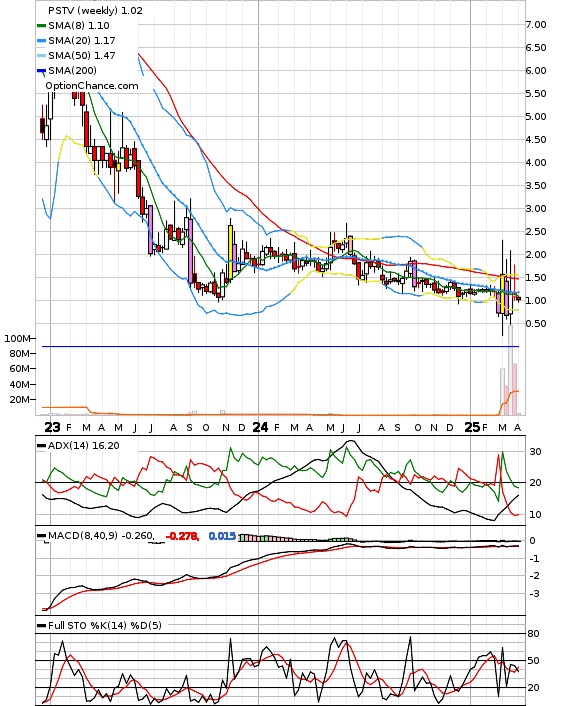
Task: Click the red -0.278 MACD signal value
Action: (x=182, y=536)
